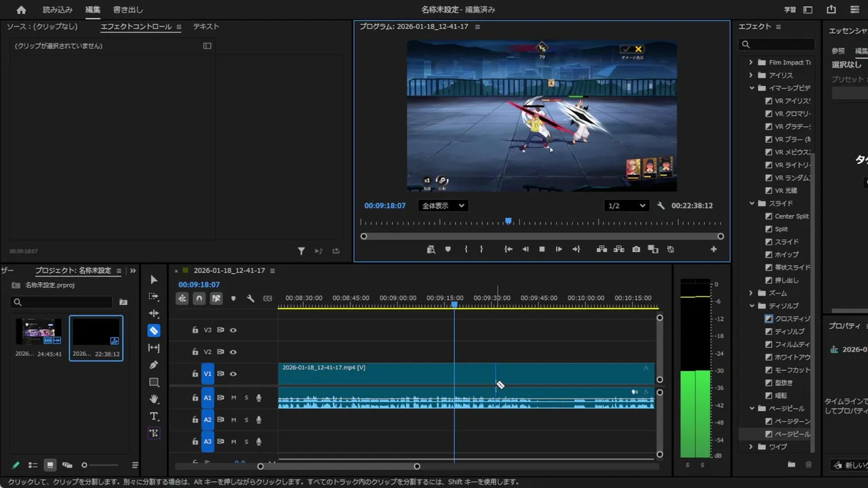
Task: Open the Program monitor button editor plus
Action: click(x=713, y=249)
